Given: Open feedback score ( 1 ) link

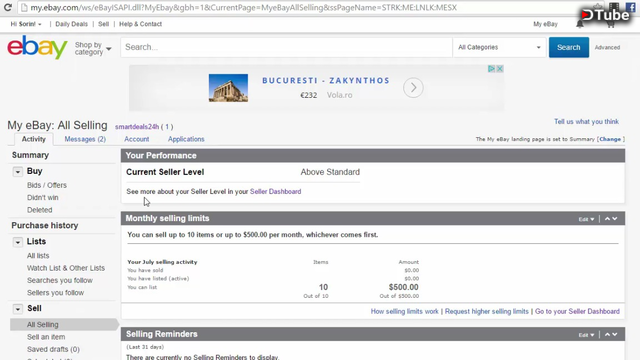Looking at the screenshot, I should coord(167,127).
